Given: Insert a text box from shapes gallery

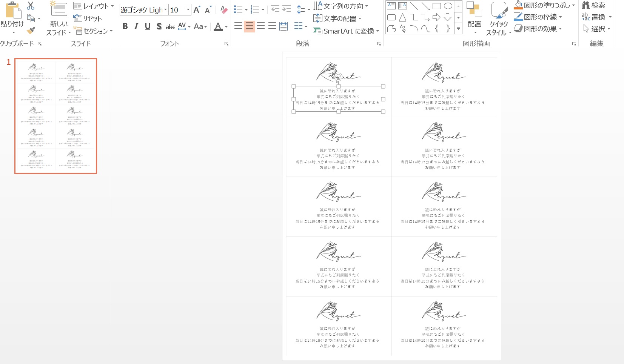Looking at the screenshot, I should [x=391, y=6].
